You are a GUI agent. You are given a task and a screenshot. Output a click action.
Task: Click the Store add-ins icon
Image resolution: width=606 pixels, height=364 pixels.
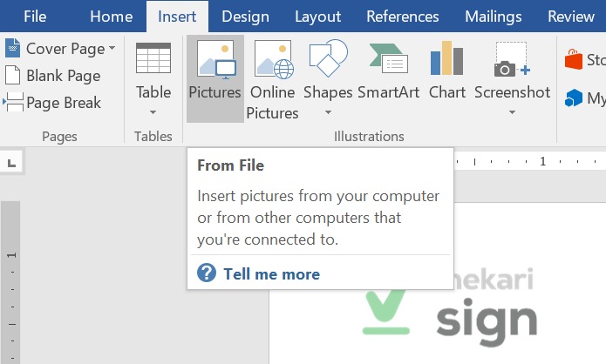click(x=574, y=59)
